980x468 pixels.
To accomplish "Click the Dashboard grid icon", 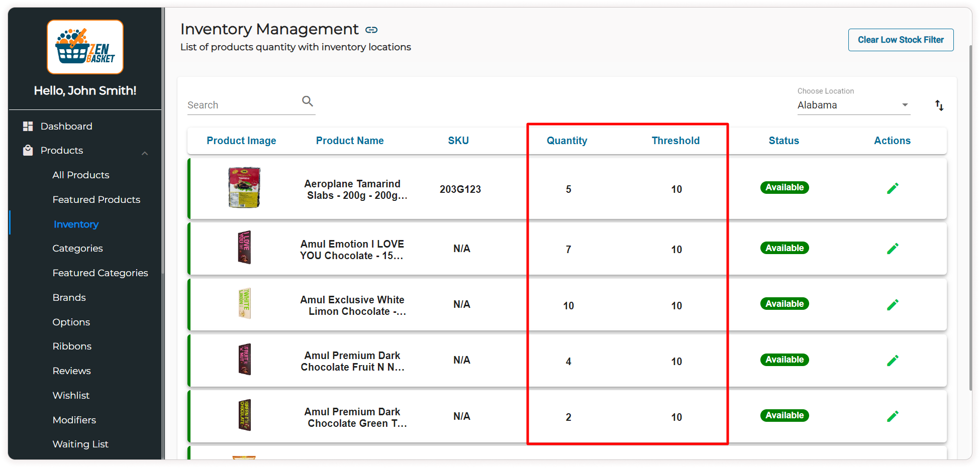I will click(x=28, y=126).
